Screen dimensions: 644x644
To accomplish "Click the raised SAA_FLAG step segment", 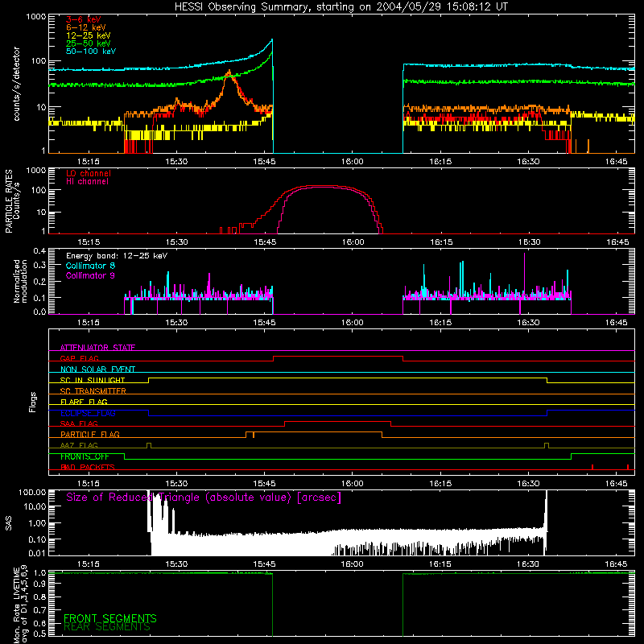I will click(x=337, y=421).
